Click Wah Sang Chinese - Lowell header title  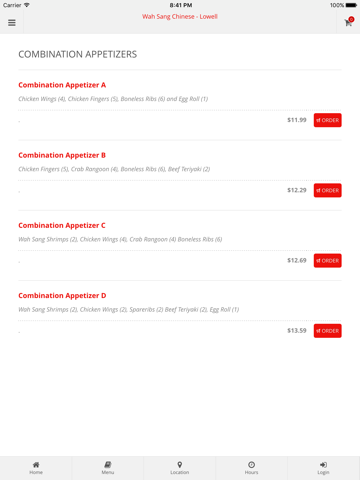click(x=180, y=16)
